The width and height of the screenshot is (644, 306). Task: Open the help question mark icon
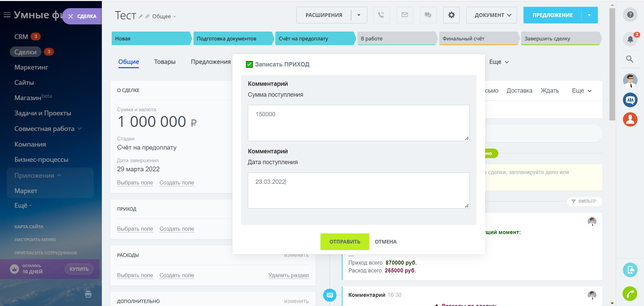click(x=630, y=15)
